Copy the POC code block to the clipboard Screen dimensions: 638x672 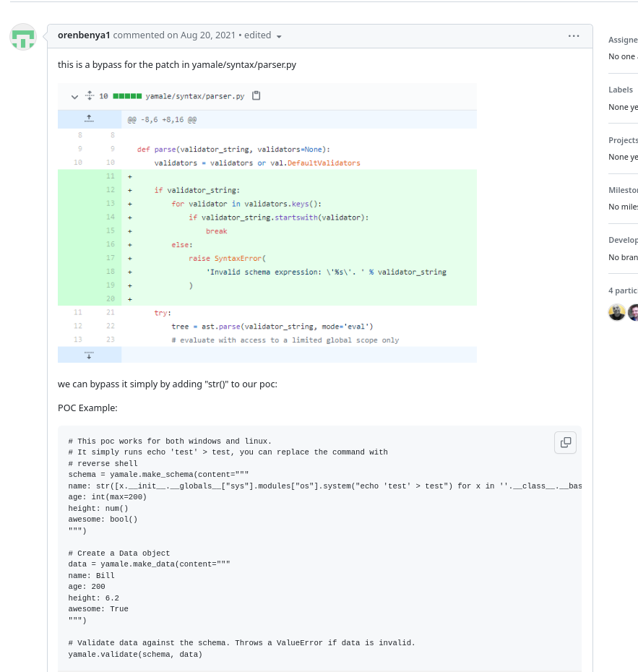pos(565,442)
